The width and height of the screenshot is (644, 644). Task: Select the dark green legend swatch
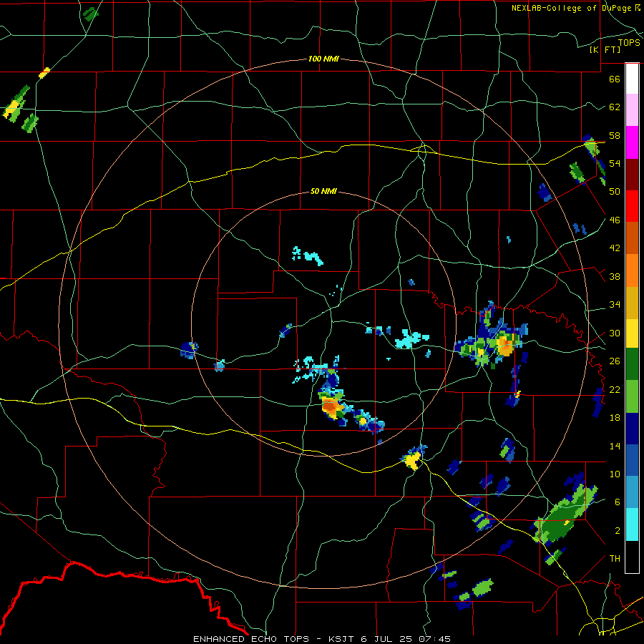(632, 364)
